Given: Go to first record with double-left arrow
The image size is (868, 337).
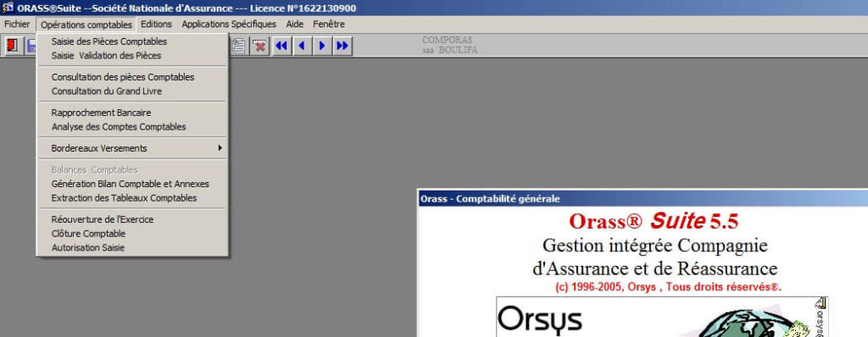Looking at the screenshot, I should (x=281, y=46).
